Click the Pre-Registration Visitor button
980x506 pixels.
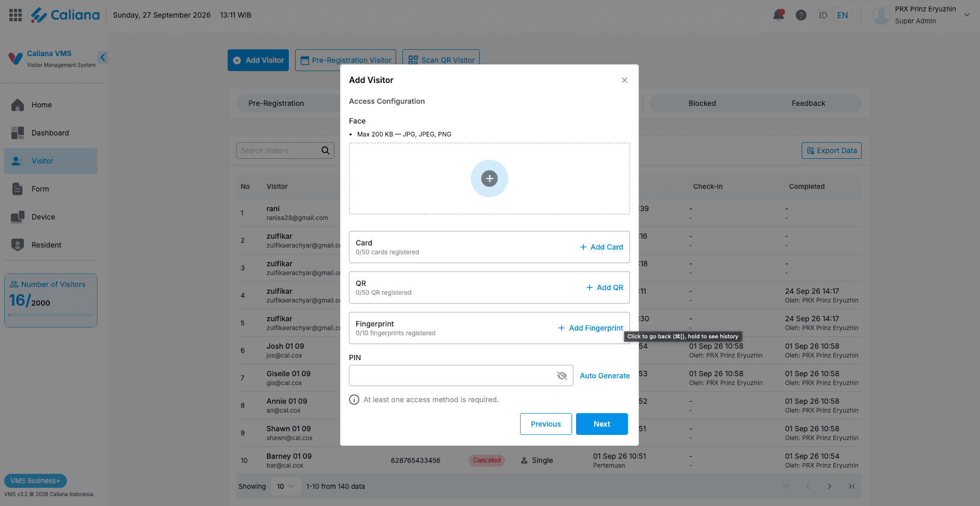point(345,60)
